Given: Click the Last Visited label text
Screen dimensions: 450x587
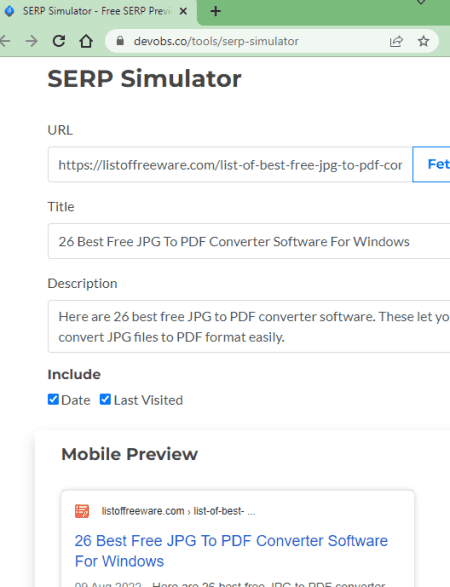Looking at the screenshot, I should (148, 400).
